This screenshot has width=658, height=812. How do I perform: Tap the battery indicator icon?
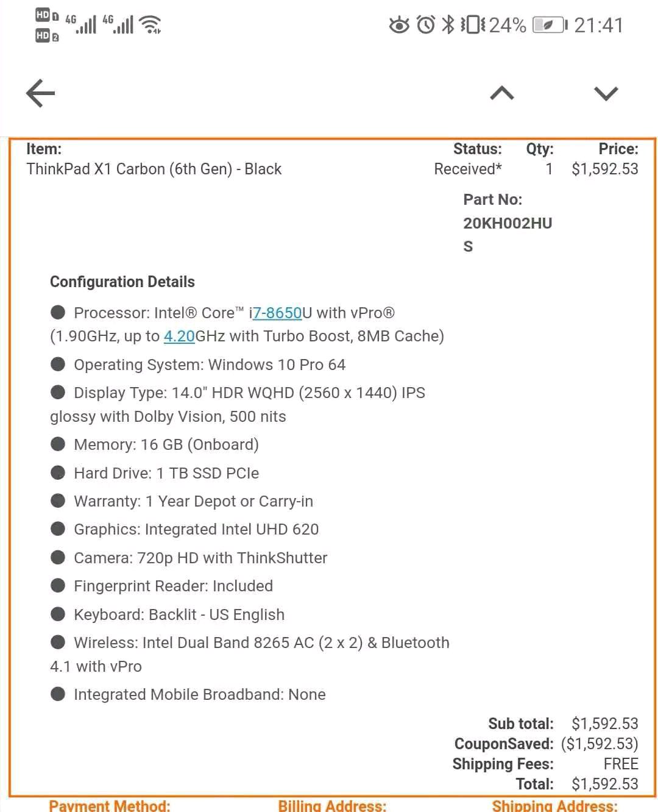tap(550, 25)
